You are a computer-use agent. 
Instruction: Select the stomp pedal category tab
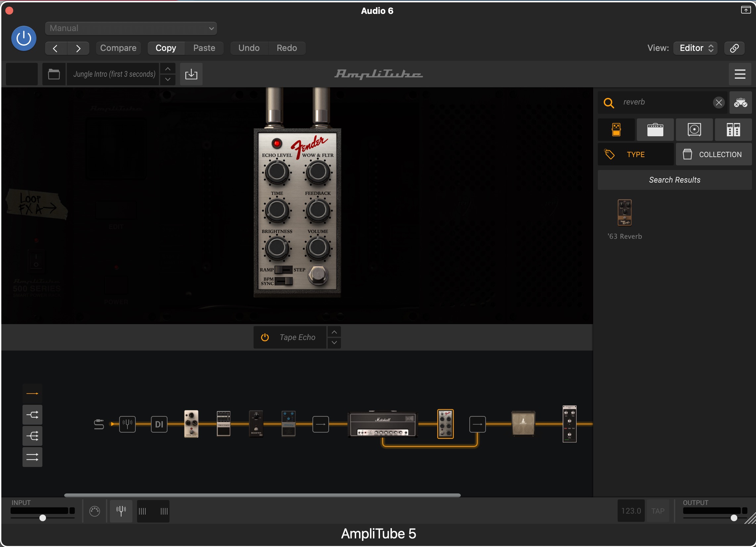[x=616, y=130]
